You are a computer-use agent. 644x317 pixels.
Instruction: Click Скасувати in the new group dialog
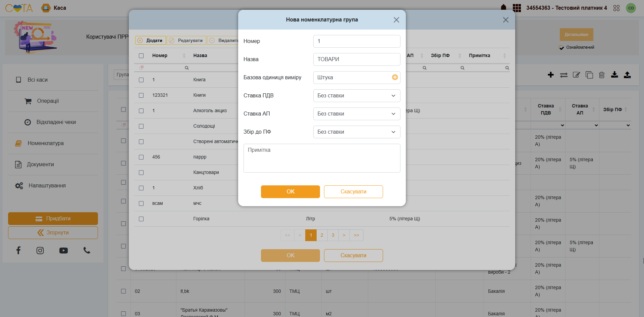353,192
